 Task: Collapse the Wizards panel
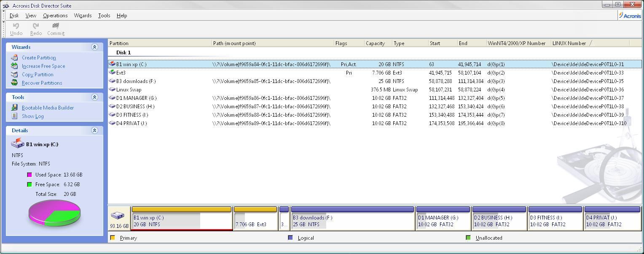point(94,47)
